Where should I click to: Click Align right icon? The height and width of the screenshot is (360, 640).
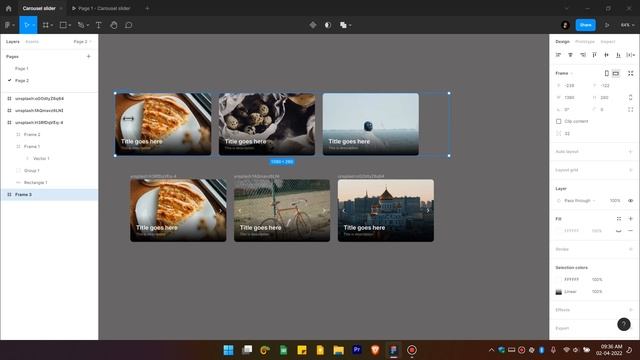tap(582, 55)
